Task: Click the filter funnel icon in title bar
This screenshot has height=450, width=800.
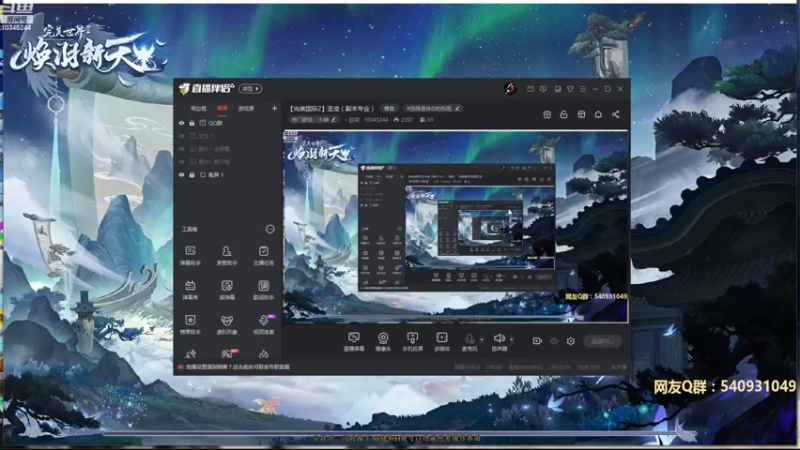Action: tap(570, 89)
